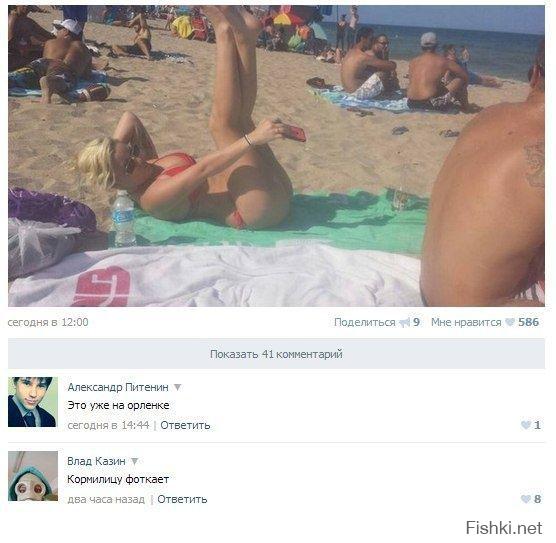Like Влад Казин's comment heart icon
The width and height of the screenshot is (556, 543).
(526, 499)
